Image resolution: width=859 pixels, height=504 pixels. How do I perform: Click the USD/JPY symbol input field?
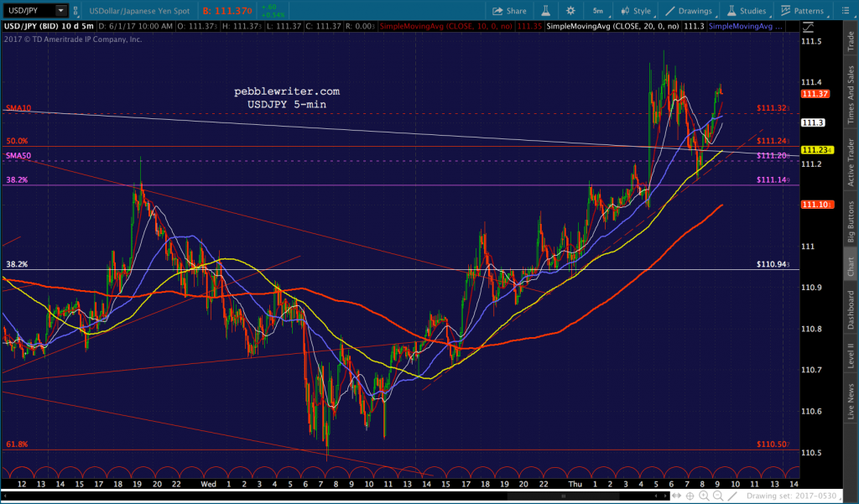[x=29, y=10]
